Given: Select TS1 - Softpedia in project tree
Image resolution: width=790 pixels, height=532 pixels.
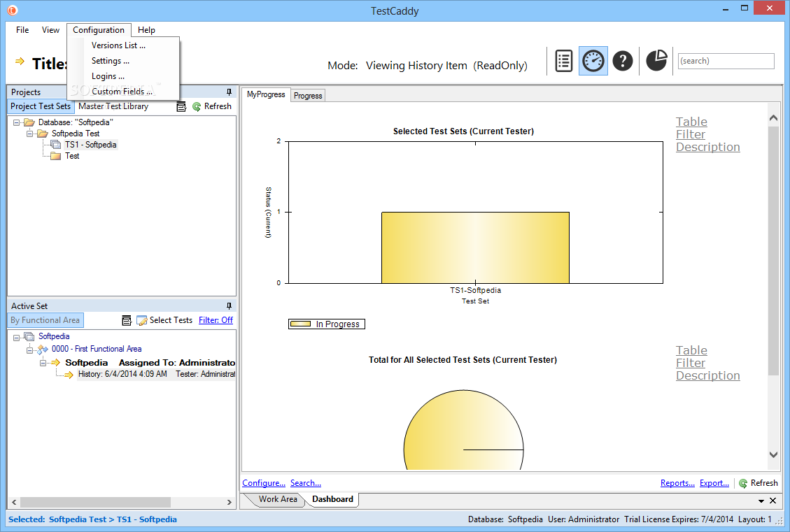Looking at the screenshot, I should click(x=91, y=145).
